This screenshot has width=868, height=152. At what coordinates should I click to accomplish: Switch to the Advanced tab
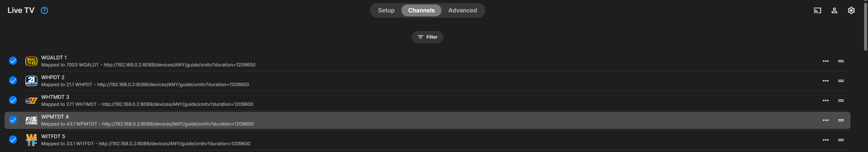(462, 10)
